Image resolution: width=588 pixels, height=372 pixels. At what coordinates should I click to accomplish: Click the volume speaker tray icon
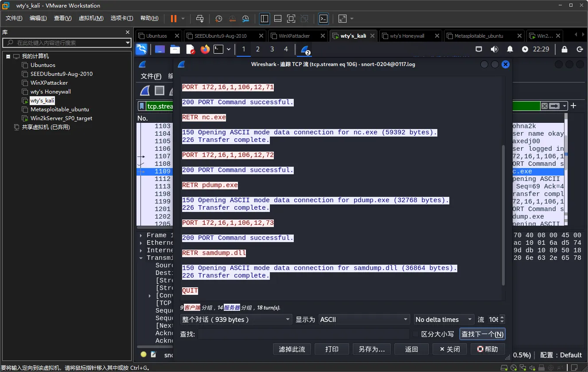pyautogui.click(x=494, y=49)
